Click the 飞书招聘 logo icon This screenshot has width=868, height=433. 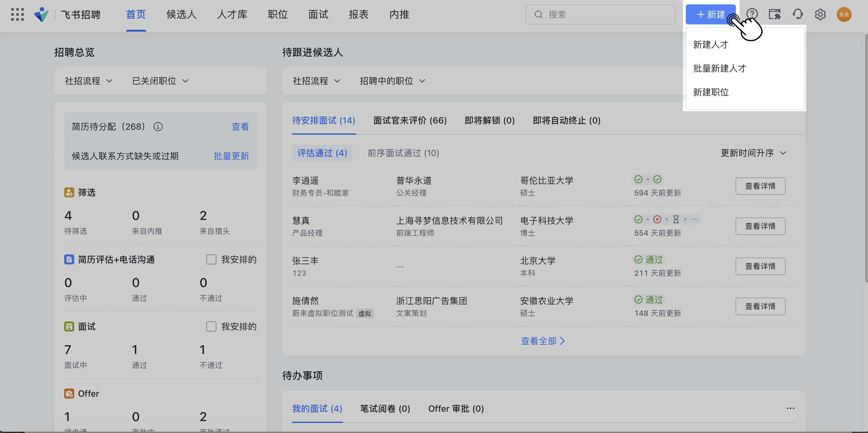pos(41,14)
